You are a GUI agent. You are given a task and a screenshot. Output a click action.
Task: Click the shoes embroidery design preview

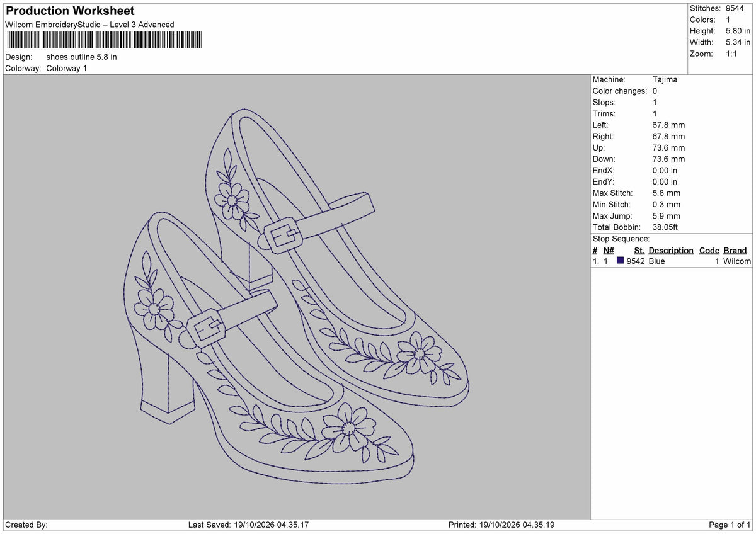coord(296,296)
